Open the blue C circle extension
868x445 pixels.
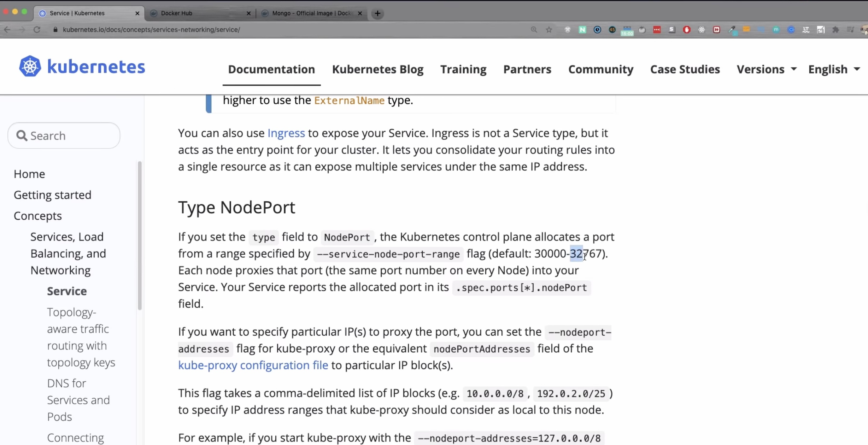click(x=791, y=30)
